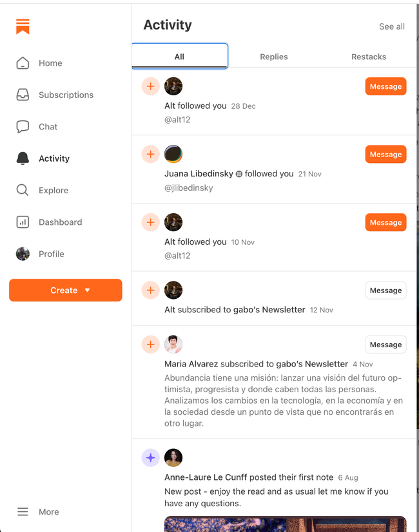Viewport: 419px width, 532px height.
Task: Click the plus icon beside Juana Libedinsky
Action: pyautogui.click(x=150, y=154)
